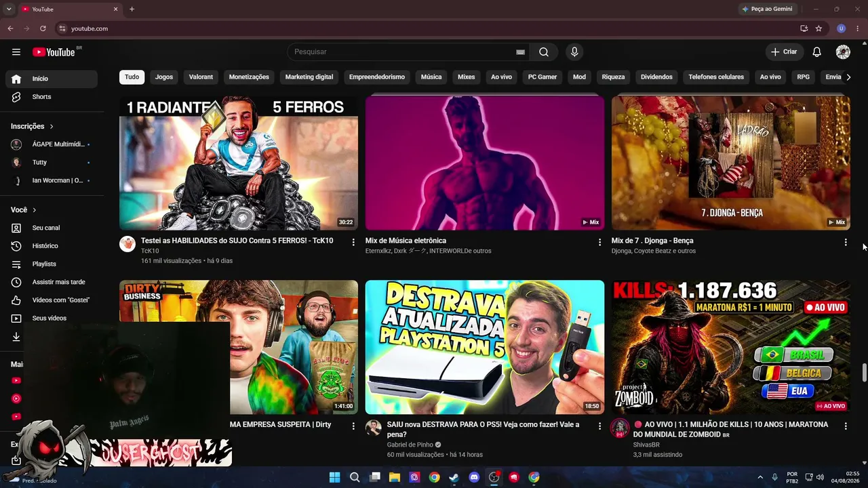Open Chrome profile button
The image size is (868, 488).
(842, 28)
